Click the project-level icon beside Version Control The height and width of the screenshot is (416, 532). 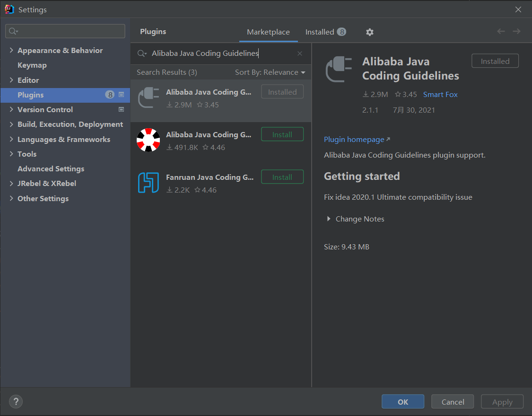tap(121, 109)
